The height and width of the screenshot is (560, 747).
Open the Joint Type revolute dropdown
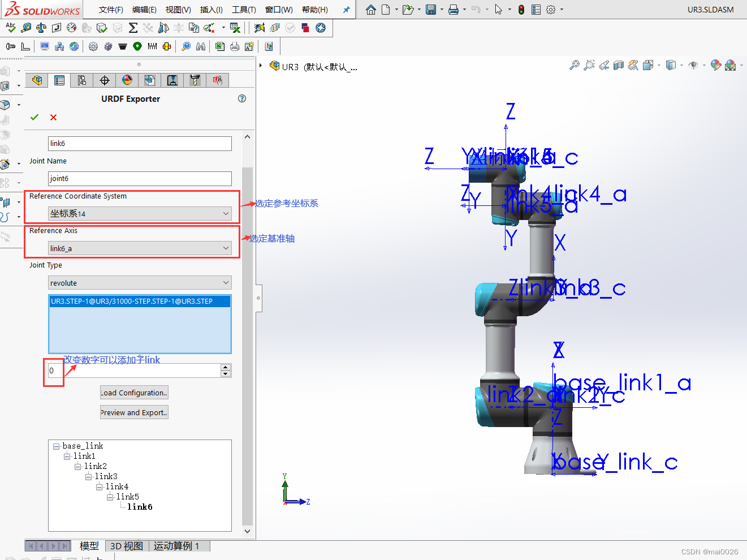(x=226, y=282)
